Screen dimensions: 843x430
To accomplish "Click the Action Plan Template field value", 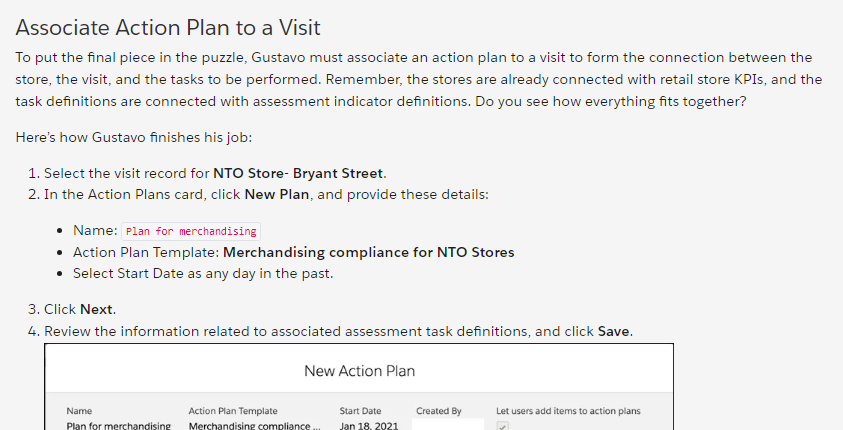I will pos(254,426).
